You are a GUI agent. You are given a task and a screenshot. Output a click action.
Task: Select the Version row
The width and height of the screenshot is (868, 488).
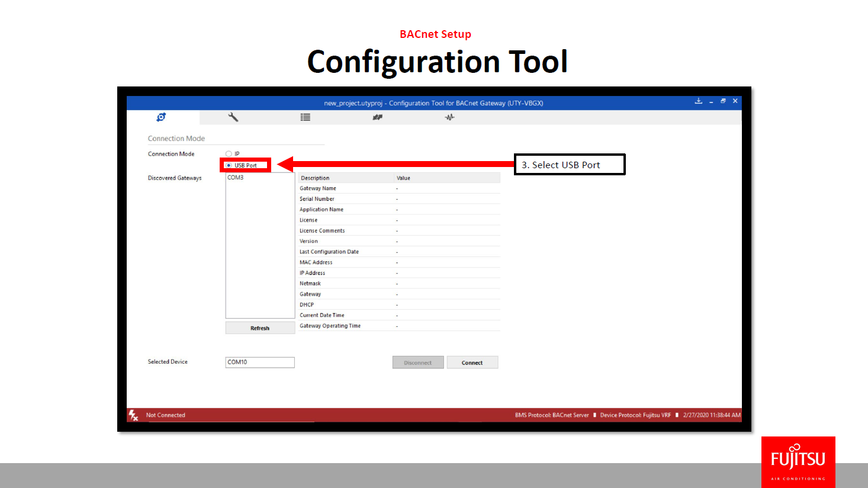(x=399, y=241)
